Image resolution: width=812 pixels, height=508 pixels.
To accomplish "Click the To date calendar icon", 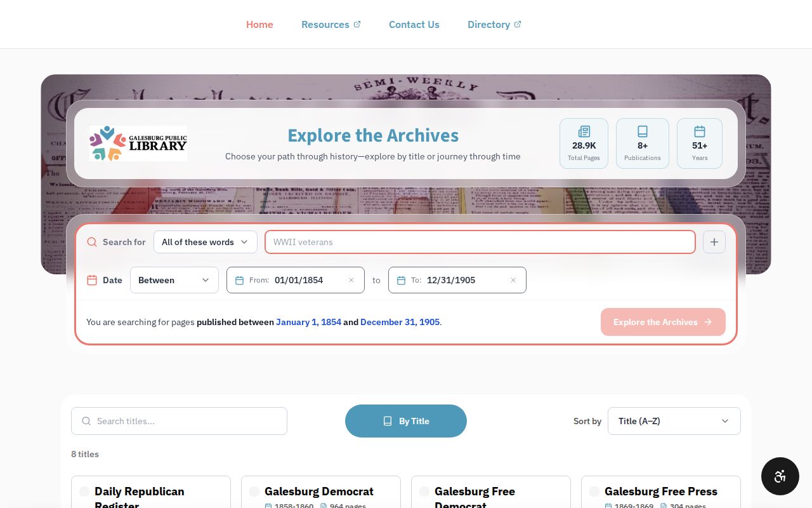I will 401,280.
